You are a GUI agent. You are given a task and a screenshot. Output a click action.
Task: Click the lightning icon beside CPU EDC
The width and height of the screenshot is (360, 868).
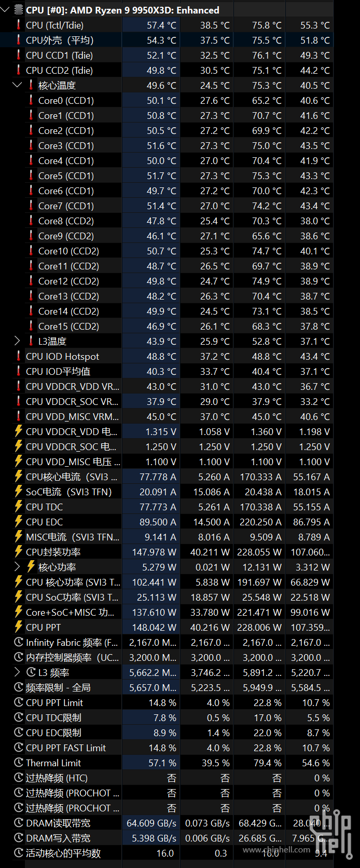click(x=19, y=522)
